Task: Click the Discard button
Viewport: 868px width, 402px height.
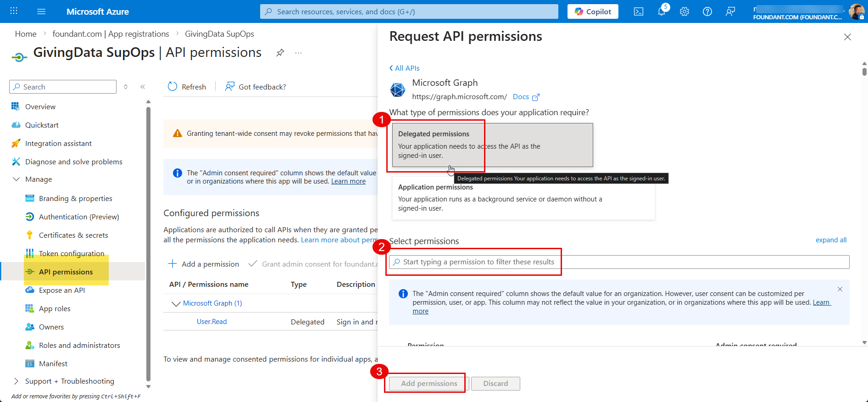Action: pyautogui.click(x=495, y=384)
